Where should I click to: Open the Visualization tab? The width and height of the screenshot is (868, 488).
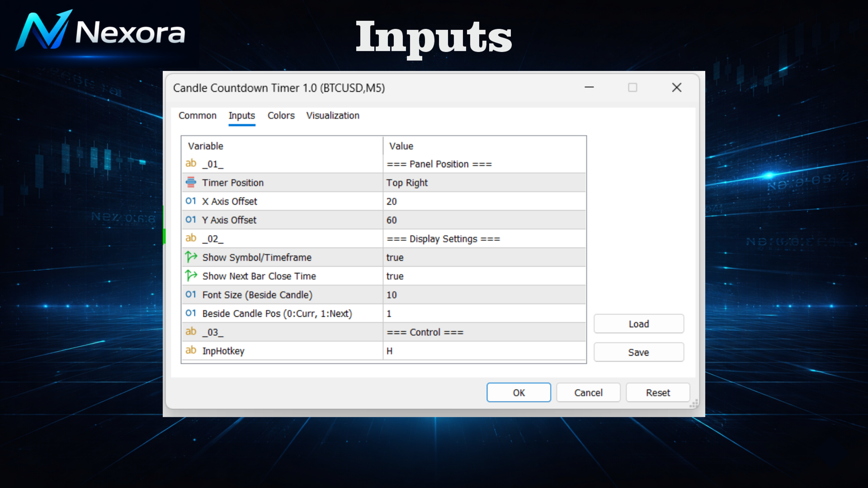pos(333,116)
